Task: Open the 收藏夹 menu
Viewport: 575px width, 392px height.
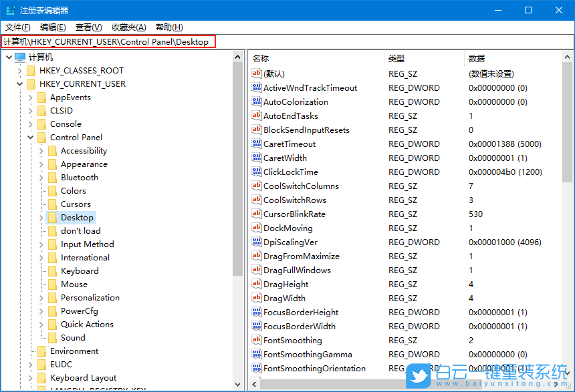Action: point(128,27)
